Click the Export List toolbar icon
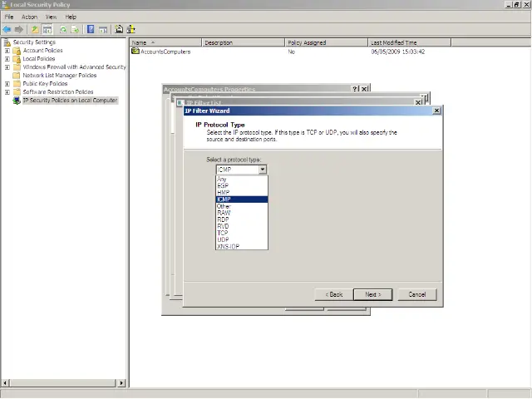This screenshot has height=399, width=532. pyautogui.click(x=76, y=29)
